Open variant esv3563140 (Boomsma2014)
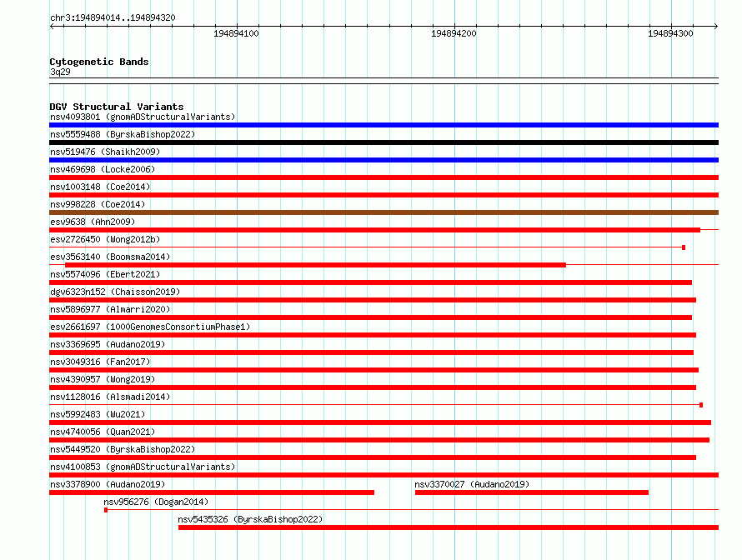The height and width of the screenshot is (560, 742). (x=110, y=257)
